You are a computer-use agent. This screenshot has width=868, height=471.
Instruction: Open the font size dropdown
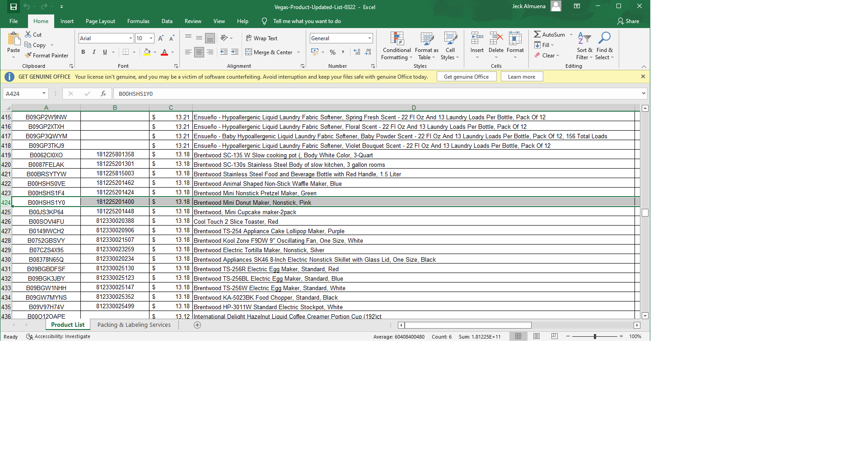151,38
